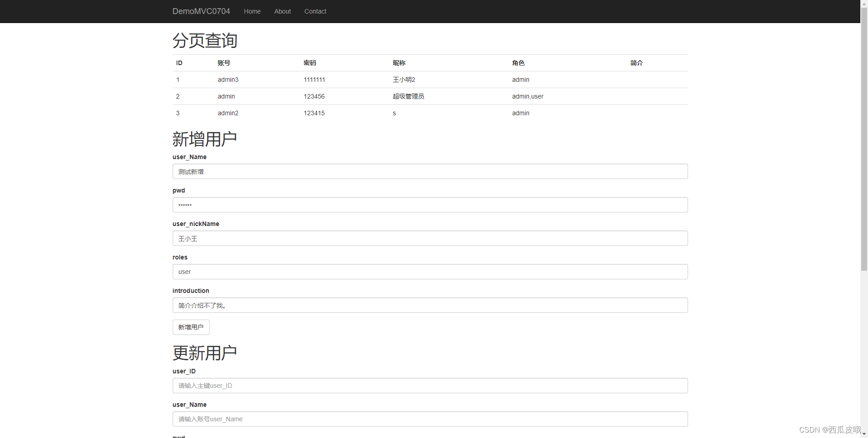Click the 账号 column header

coord(223,63)
